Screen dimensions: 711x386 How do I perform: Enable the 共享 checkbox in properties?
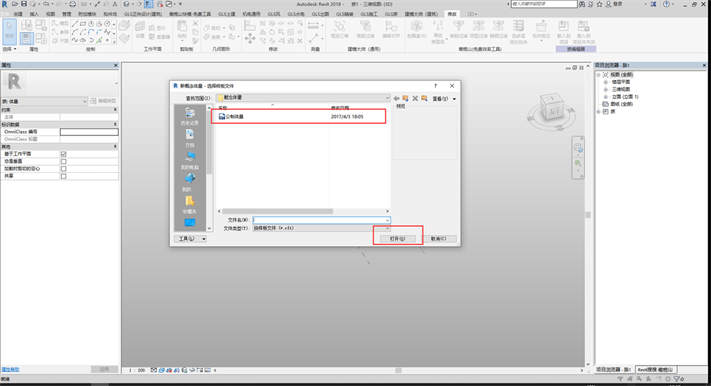coord(63,176)
